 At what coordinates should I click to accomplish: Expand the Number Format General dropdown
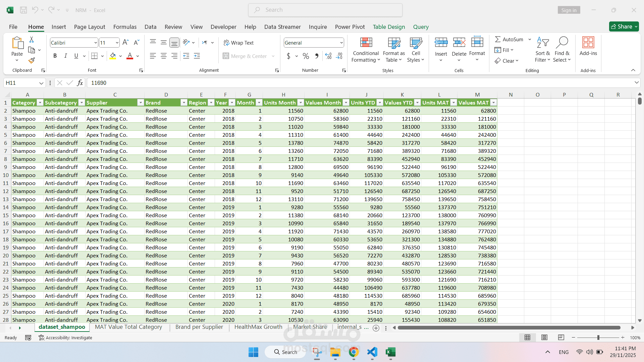[341, 43]
